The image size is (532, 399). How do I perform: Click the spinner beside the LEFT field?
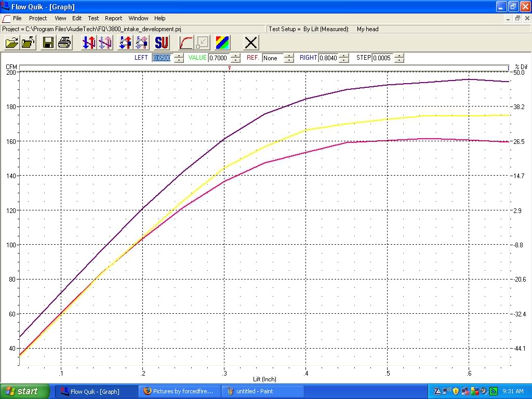coord(179,58)
